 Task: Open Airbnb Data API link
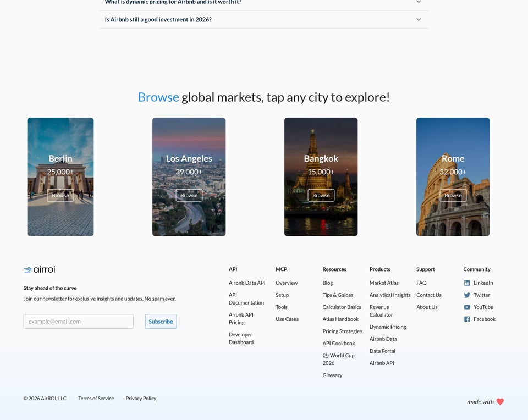247,283
